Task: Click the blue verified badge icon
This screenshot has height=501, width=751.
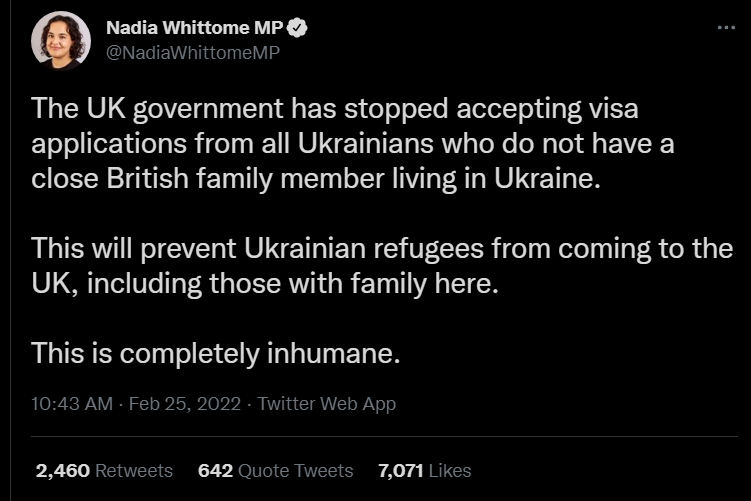Action: pyautogui.click(x=297, y=28)
